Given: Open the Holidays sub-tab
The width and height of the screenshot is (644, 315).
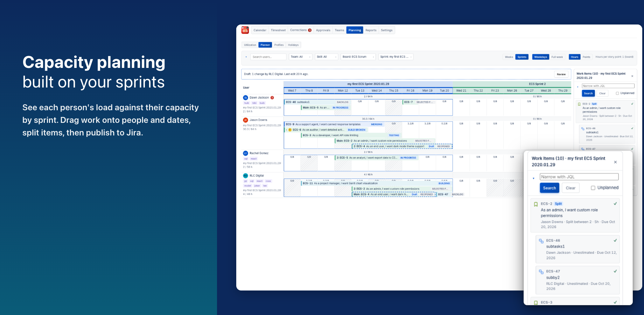Looking at the screenshot, I should 293,45.
